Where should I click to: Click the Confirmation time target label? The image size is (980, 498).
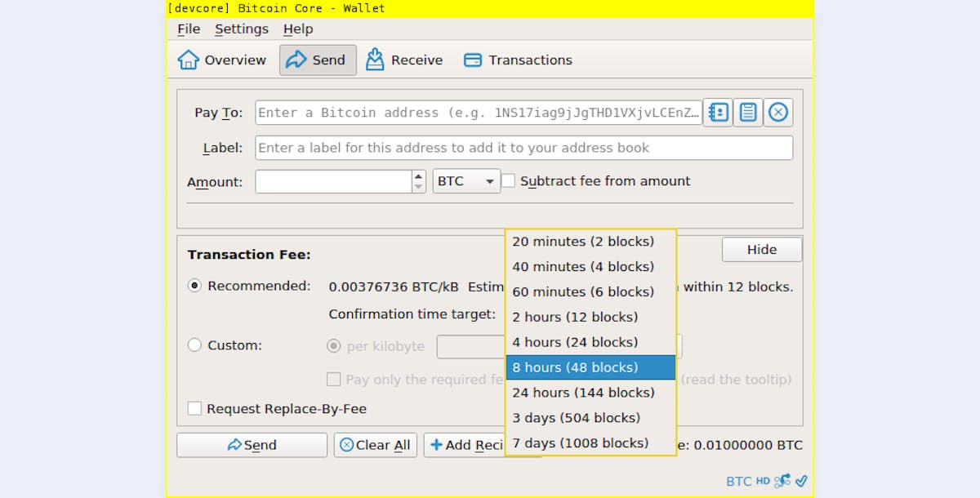[x=412, y=314]
